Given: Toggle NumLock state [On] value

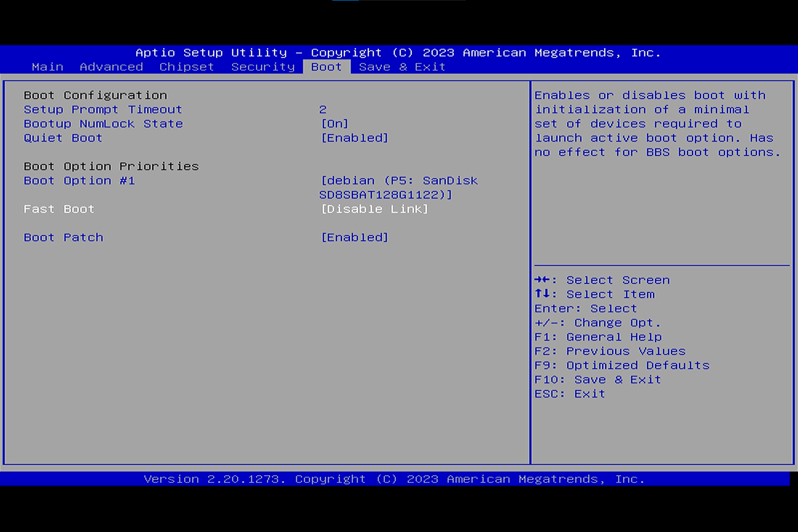Looking at the screenshot, I should point(334,124).
